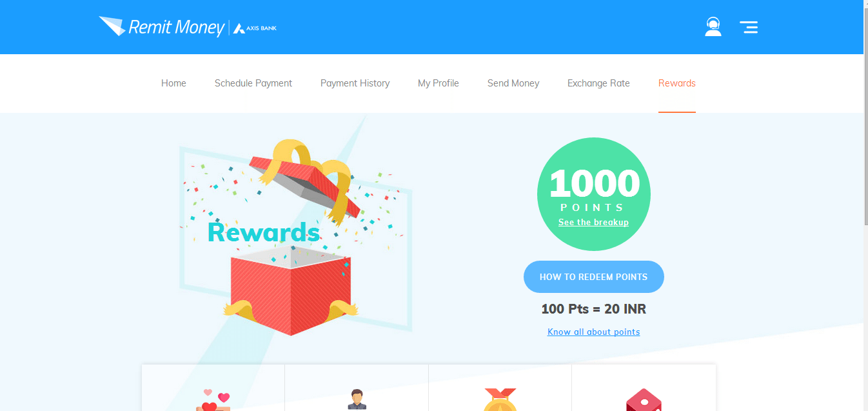Image resolution: width=868 pixels, height=411 pixels.
Task: Click the page vertical scrollbar thumb
Action: coord(865,113)
